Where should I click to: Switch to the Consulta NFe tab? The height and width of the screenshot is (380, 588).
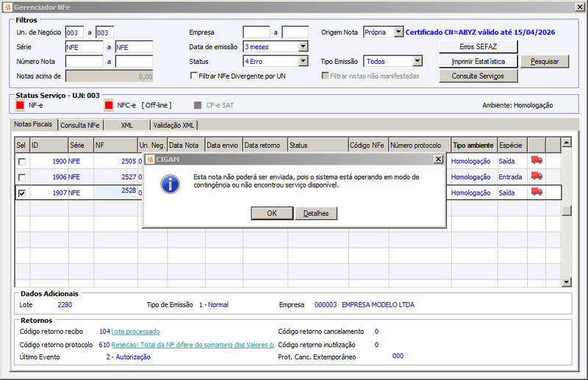tap(80, 125)
